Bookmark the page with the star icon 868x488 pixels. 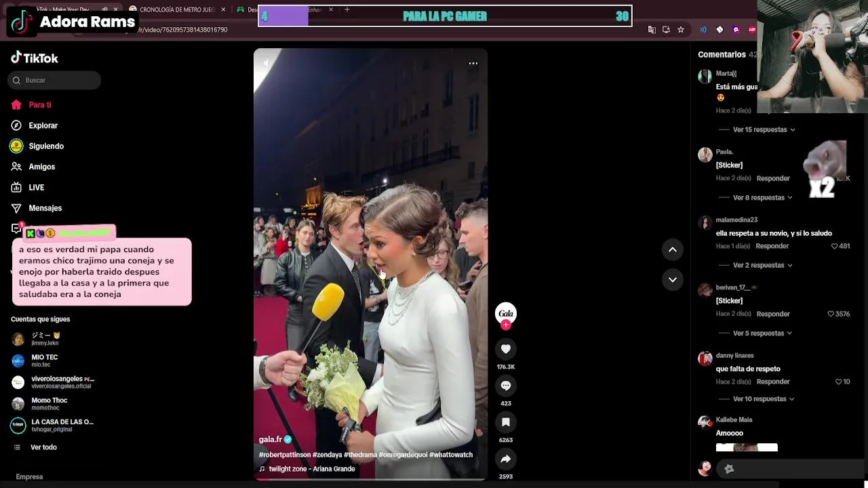pos(681,30)
